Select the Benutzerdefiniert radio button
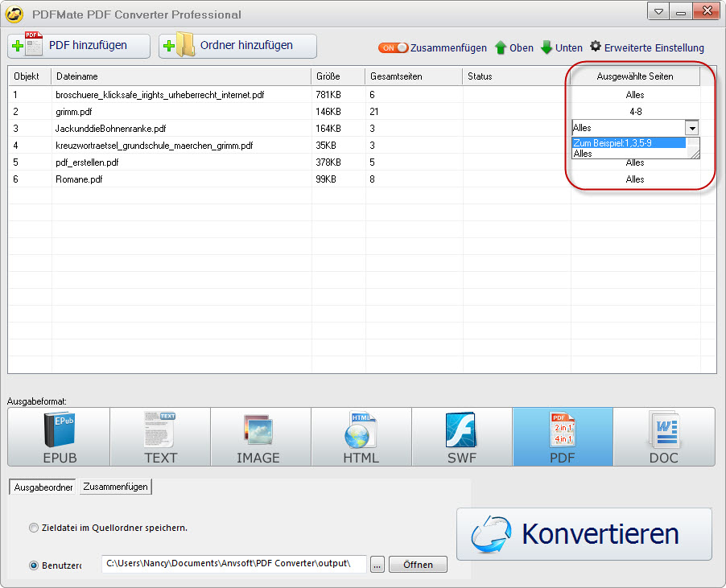Image resolution: width=726 pixels, height=588 pixels. click(x=33, y=565)
